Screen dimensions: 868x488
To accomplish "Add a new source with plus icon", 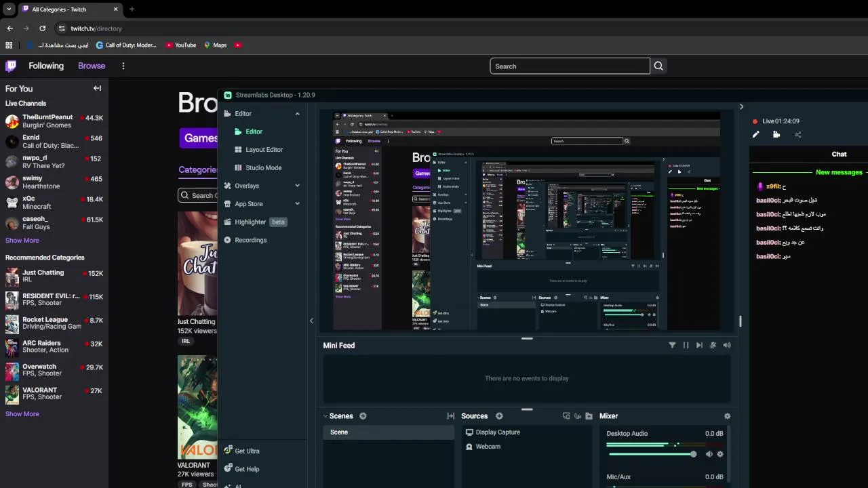I will click(499, 416).
